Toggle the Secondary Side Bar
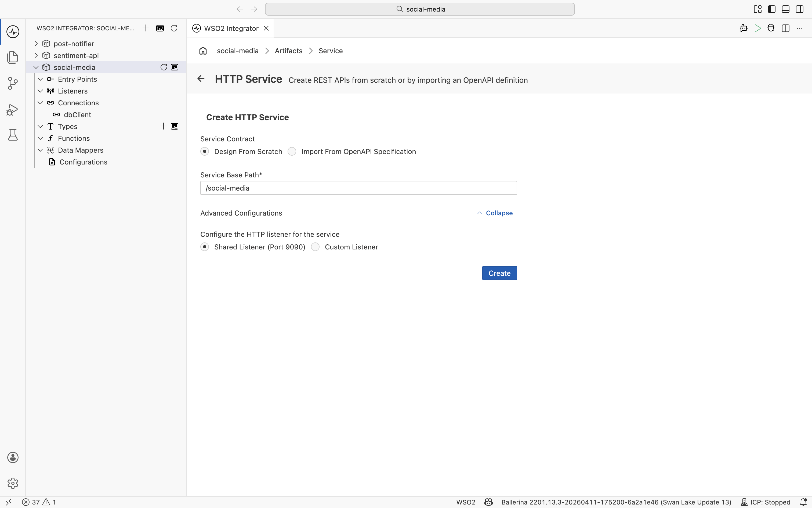812x508 pixels. 800,9
